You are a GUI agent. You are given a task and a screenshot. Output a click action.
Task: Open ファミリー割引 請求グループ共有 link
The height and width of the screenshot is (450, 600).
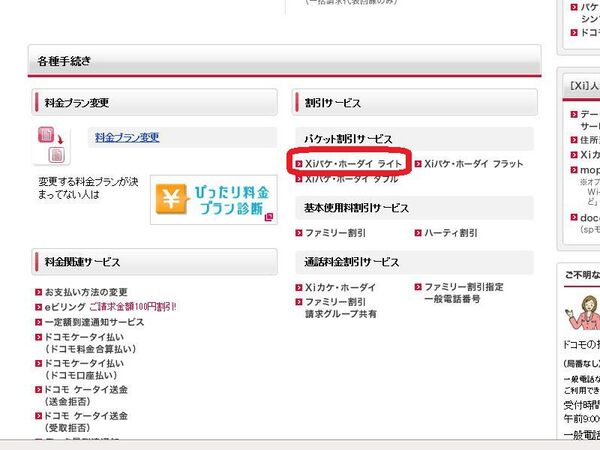point(341,308)
